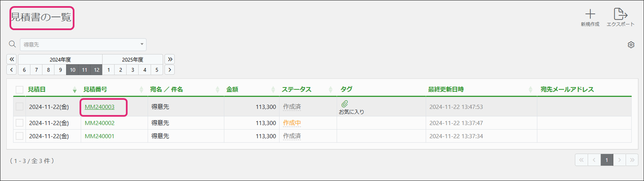Click the search magnifier icon
644x181 pixels.
tap(13, 44)
